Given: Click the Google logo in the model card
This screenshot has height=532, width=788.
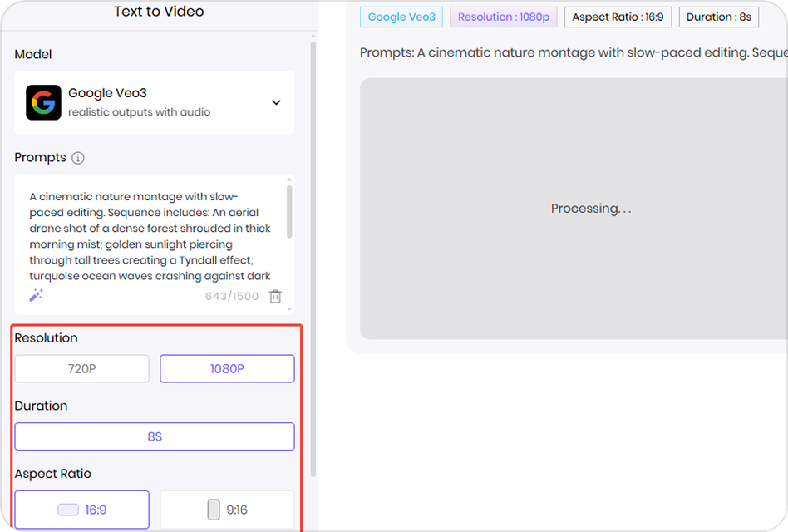Looking at the screenshot, I should 42,102.
